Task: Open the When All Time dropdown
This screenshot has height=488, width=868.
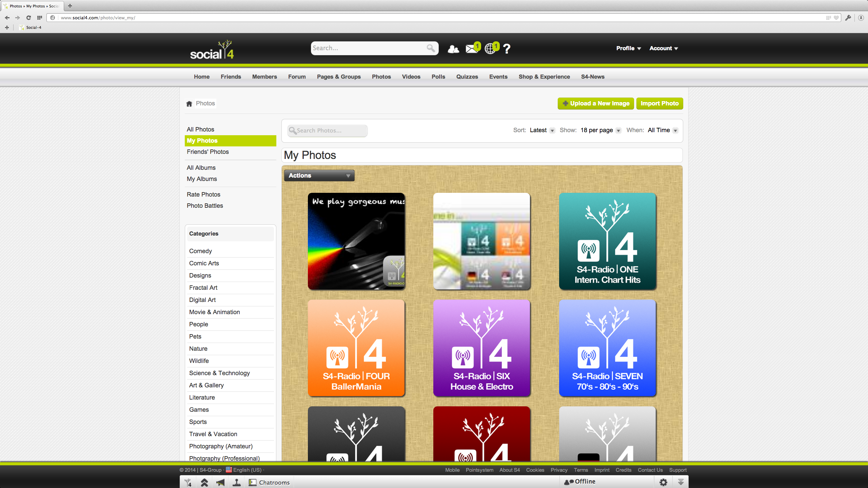Action: click(663, 130)
